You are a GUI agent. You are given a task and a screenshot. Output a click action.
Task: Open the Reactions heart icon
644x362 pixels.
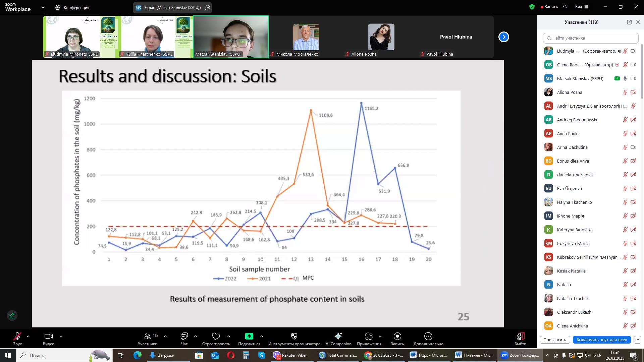[x=216, y=337]
